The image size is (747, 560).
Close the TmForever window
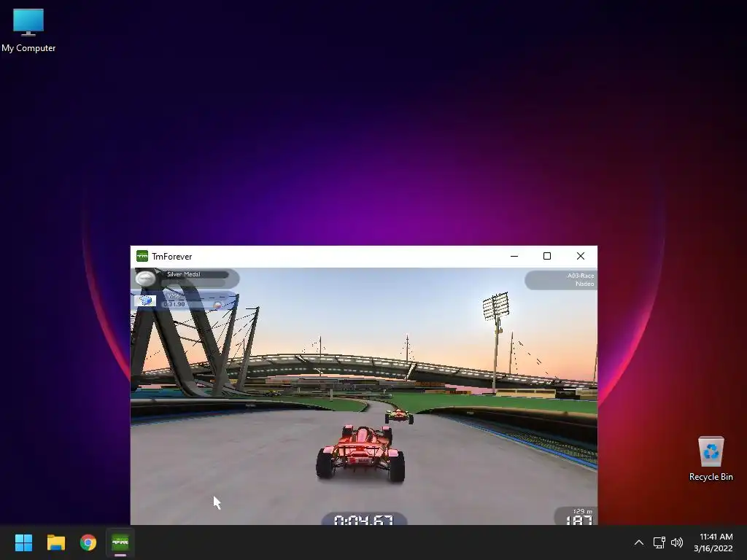tap(580, 256)
